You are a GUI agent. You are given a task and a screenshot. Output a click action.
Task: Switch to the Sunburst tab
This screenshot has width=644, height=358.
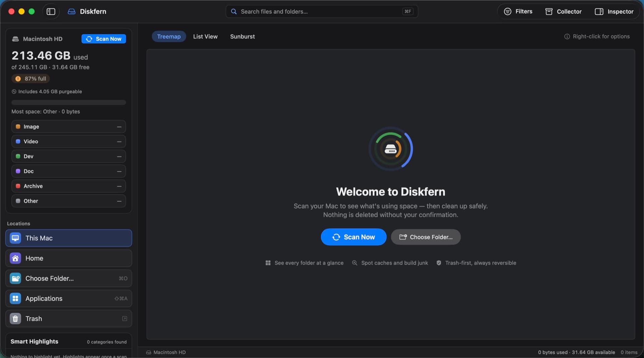[243, 37]
